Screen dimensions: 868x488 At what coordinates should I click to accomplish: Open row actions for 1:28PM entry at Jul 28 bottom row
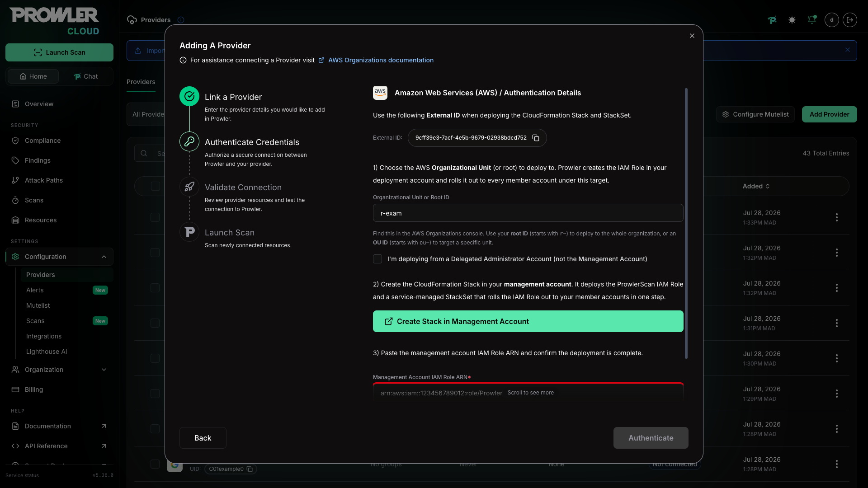(x=837, y=464)
